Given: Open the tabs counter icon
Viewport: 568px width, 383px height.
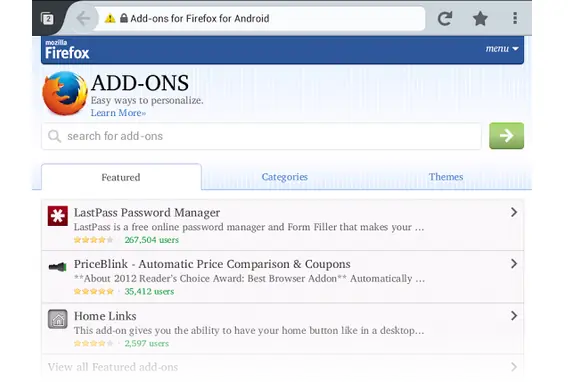Looking at the screenshot, I should click(x=47, y=18).
